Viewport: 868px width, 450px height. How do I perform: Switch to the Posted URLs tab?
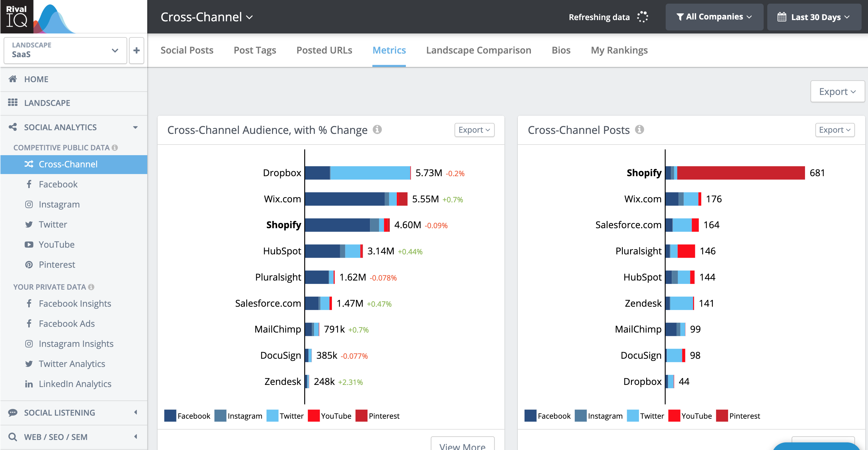tap(324, 50)
